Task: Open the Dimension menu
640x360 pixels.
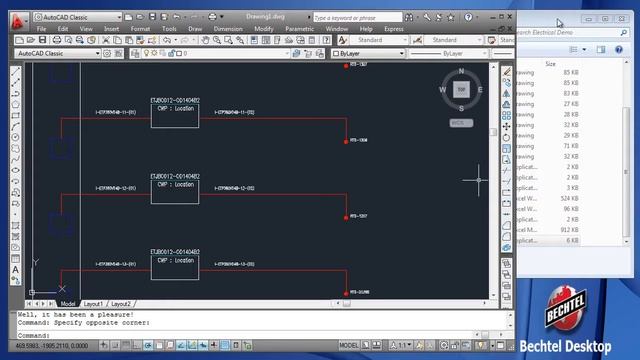Action: [228, 29]
